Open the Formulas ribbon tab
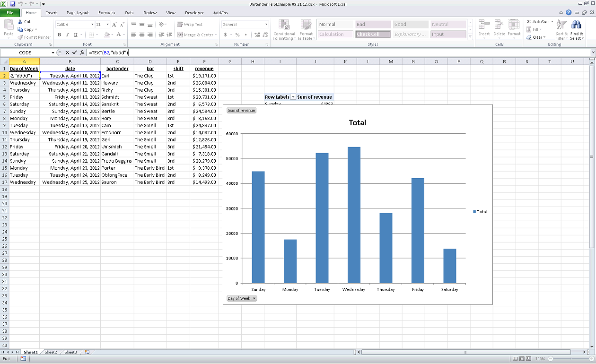This screenshot has height=364, width=596. click(106, 13)
